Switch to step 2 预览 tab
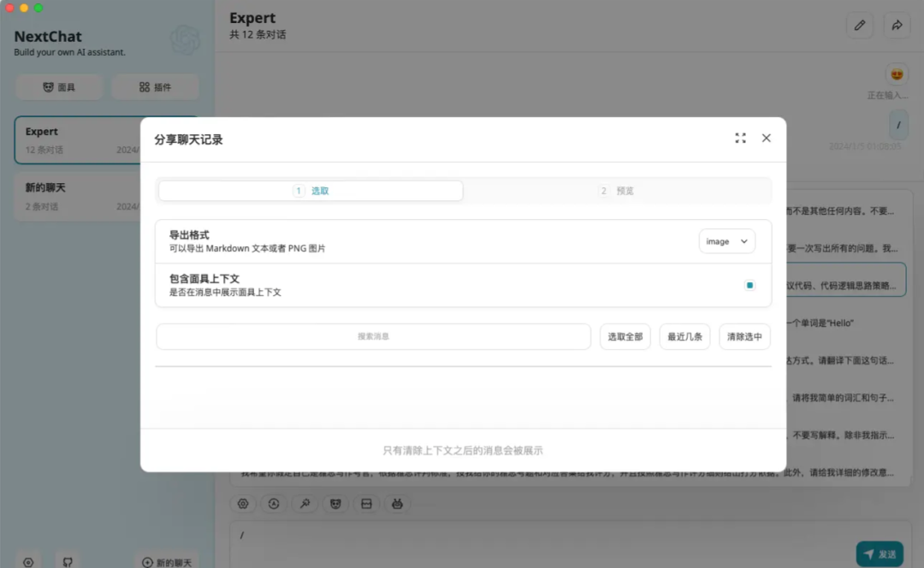924x568 pixels. click(x=617, y=191)
